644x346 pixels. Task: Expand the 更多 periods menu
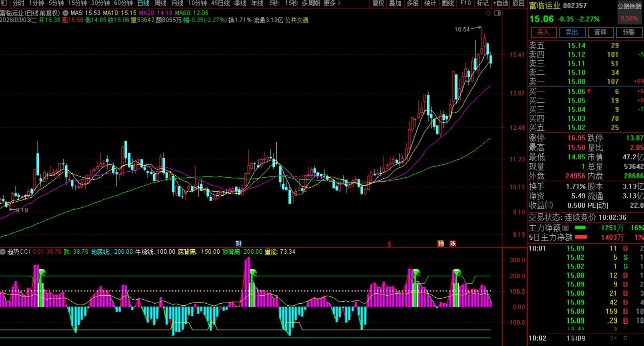332,3
